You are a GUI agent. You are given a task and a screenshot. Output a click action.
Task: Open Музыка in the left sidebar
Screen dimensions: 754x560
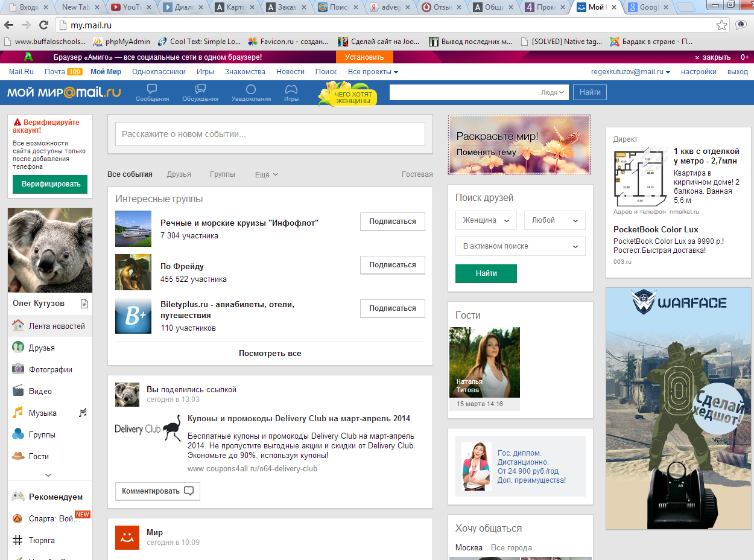click(42, 413)
